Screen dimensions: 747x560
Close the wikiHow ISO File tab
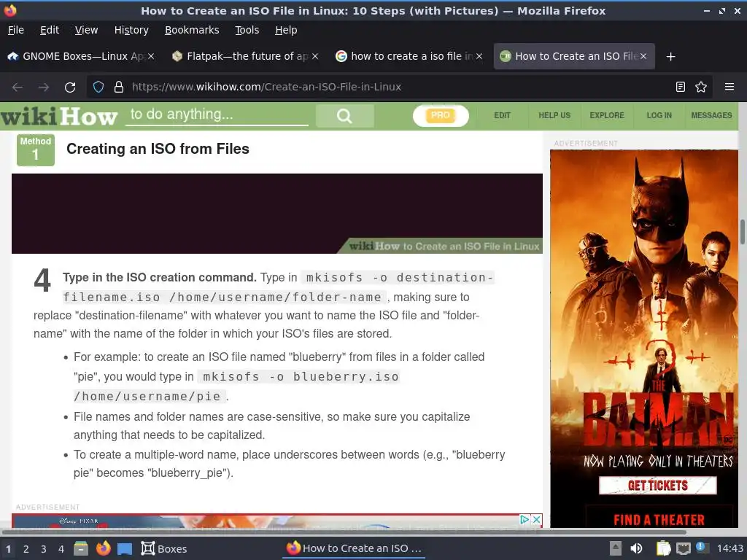(643, 56)
